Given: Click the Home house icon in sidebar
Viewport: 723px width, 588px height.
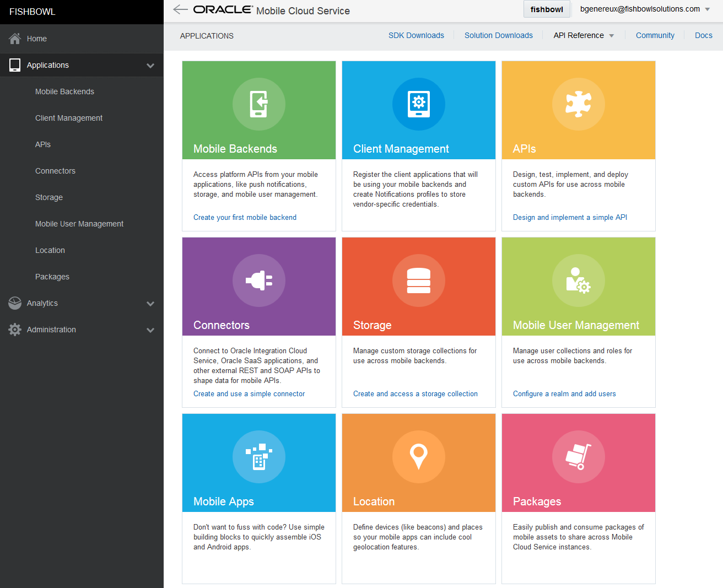Looking at the screenshot, I should click(x=15, y=39).
